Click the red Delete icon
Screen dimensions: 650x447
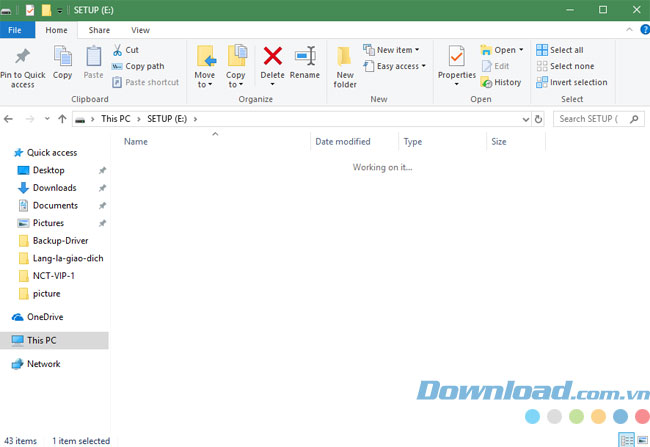click(x=272, y=56)
